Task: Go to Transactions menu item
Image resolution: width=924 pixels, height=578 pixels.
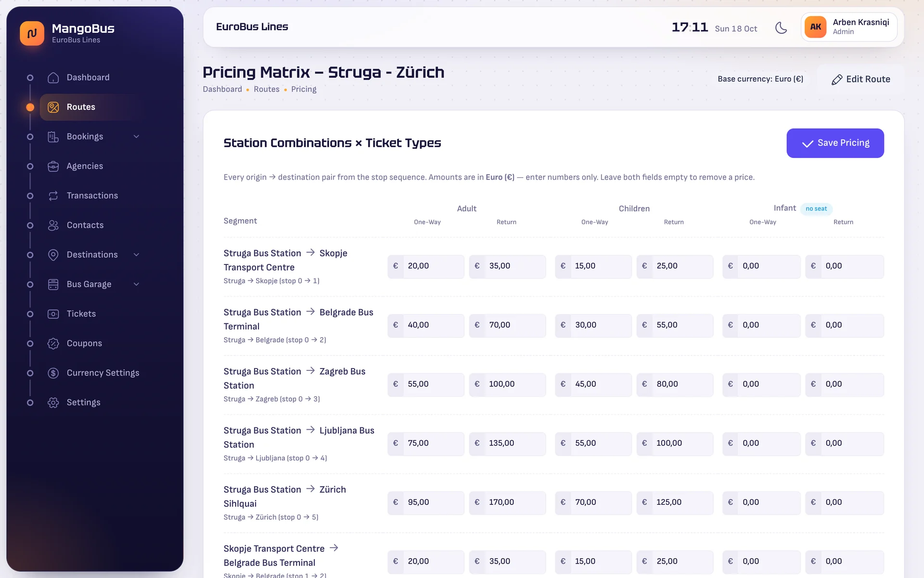Action: (x=92, y=196)
